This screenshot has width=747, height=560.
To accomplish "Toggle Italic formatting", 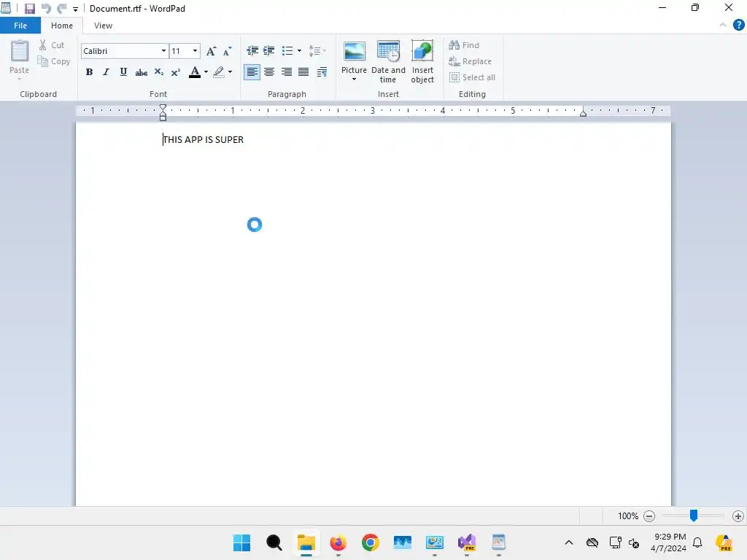I will [106, 72].
